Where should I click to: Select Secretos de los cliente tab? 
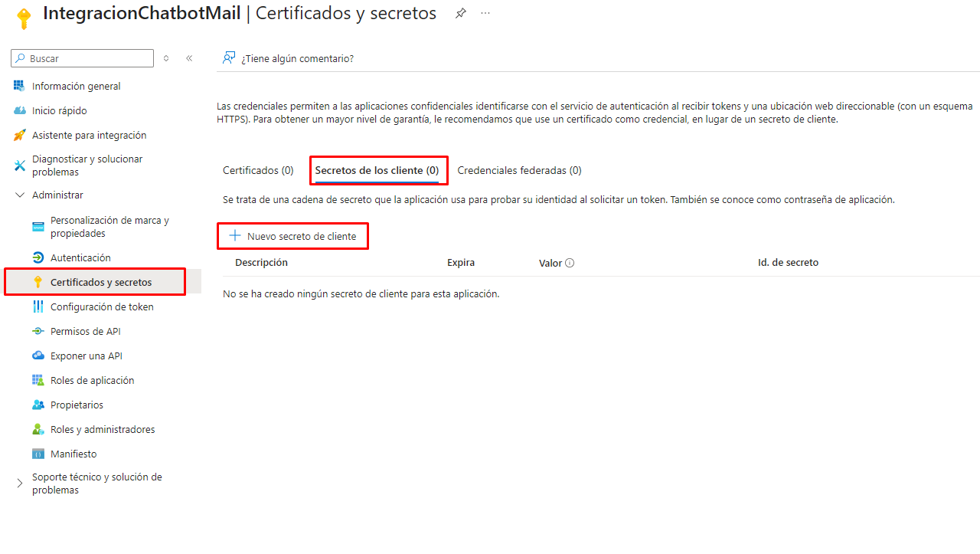[377, 170]
